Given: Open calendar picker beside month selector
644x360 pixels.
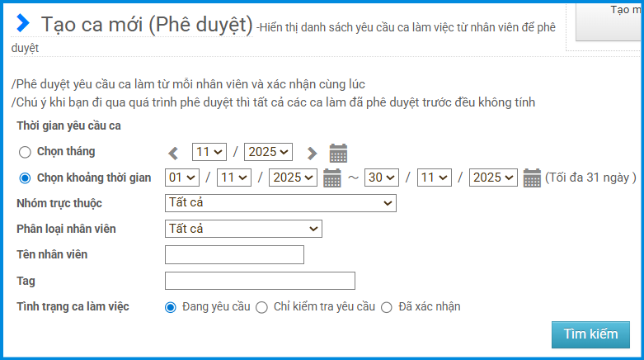Looking at the screenshot, I should (338, 153).
